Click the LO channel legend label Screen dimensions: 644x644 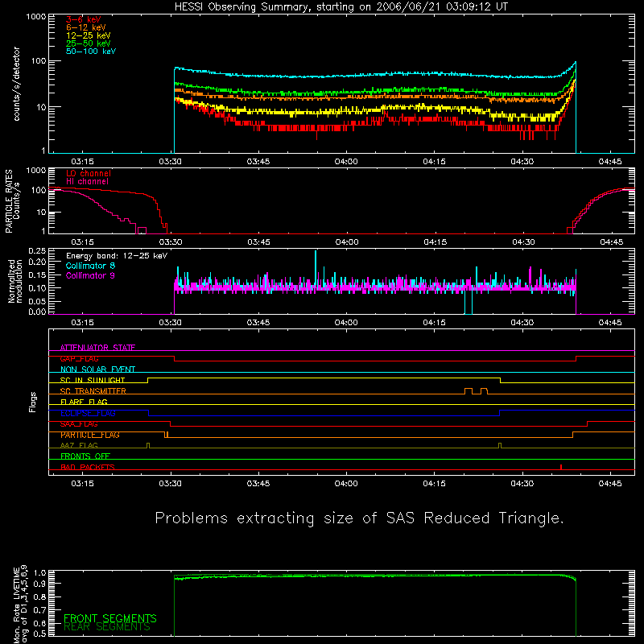[x=89, y=173]
